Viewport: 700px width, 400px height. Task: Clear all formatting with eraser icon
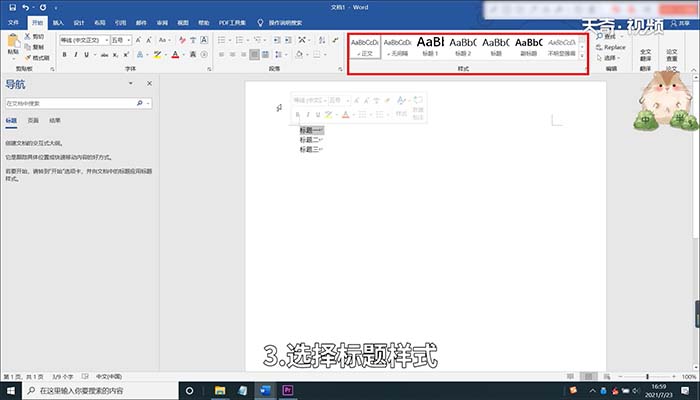pyautogui.click(x=182, y=40)
